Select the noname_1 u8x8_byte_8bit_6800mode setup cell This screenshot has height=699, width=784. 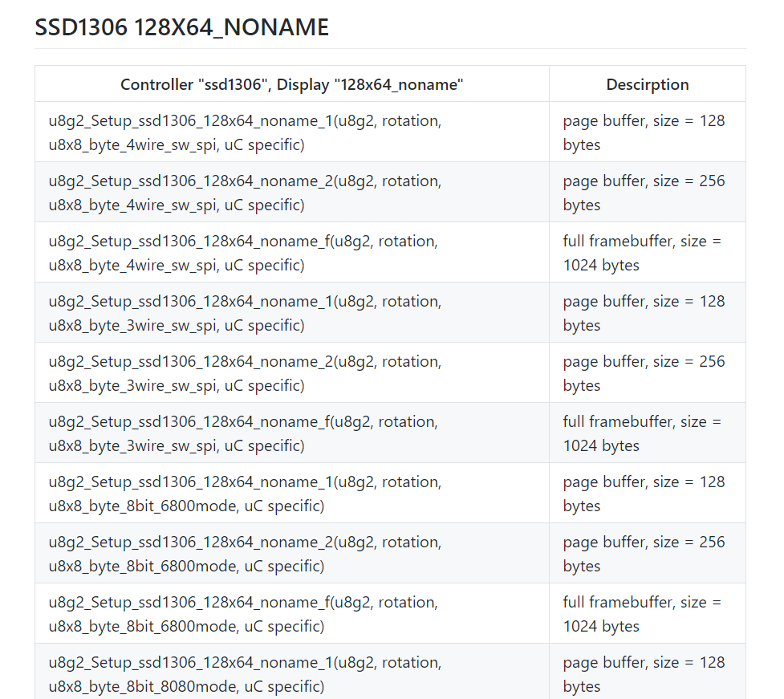click(x=292, y=493)
